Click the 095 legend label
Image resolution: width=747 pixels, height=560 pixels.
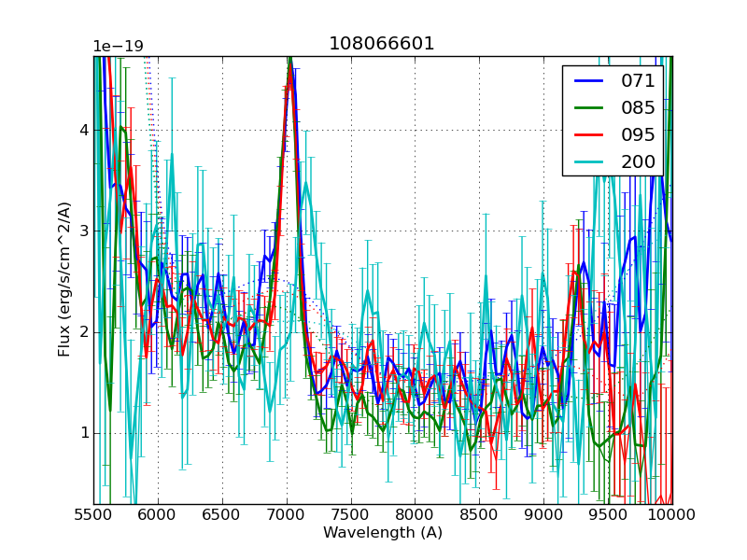[638, 135]
